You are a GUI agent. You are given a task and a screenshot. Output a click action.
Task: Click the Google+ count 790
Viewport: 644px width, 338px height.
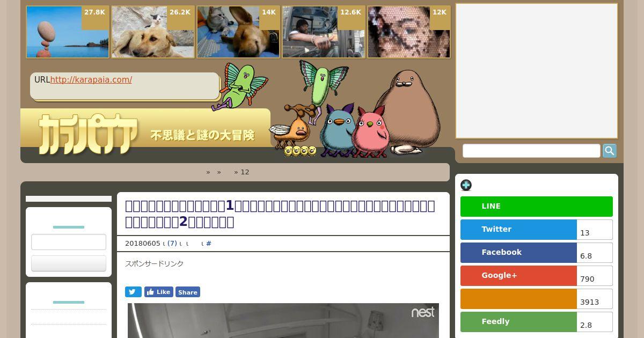(595, 276)
